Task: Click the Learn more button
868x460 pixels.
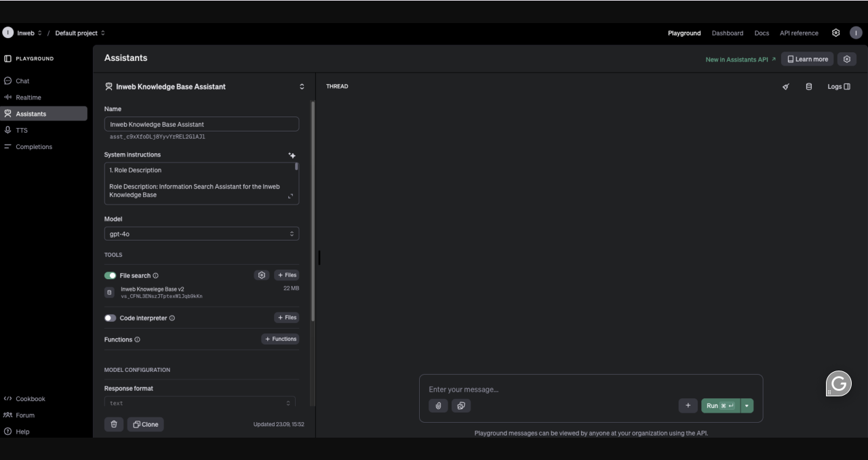Action: [807, 59]
